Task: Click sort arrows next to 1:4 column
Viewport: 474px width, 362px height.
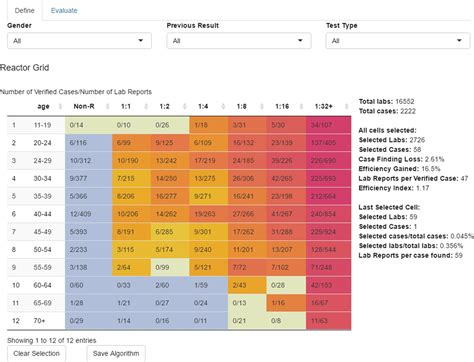Action: click(223, 106)
